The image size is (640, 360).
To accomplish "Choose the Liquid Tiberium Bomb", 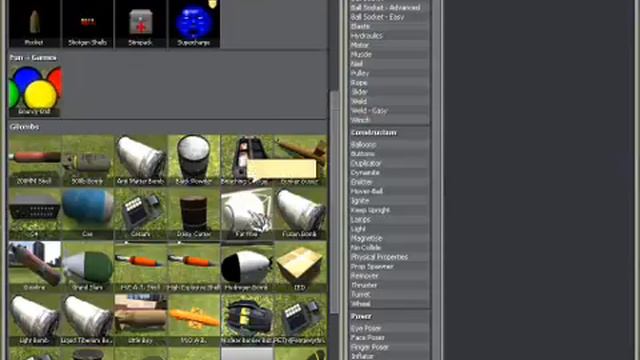I will (x=88, y=320).
